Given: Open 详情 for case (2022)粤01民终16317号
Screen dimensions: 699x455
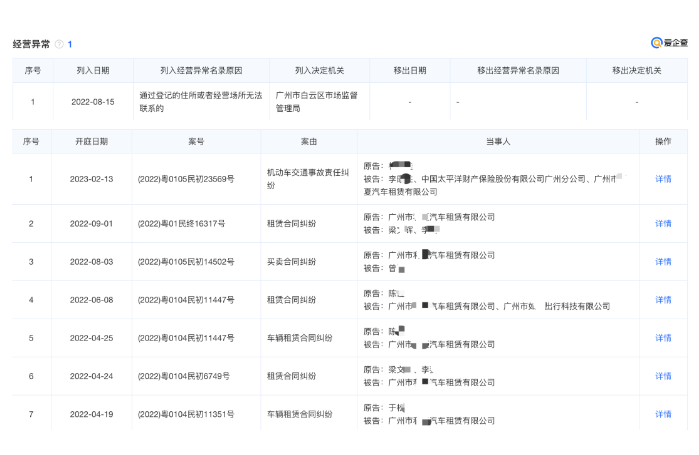Looking at the screenshot, I should (x=663, y=224).
